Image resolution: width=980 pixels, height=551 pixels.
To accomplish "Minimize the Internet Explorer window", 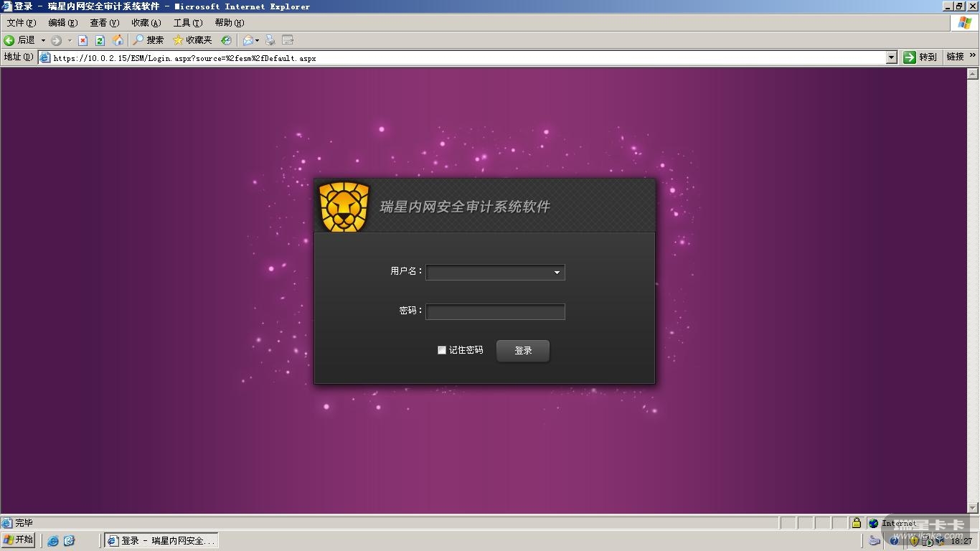I will point(947,6).
